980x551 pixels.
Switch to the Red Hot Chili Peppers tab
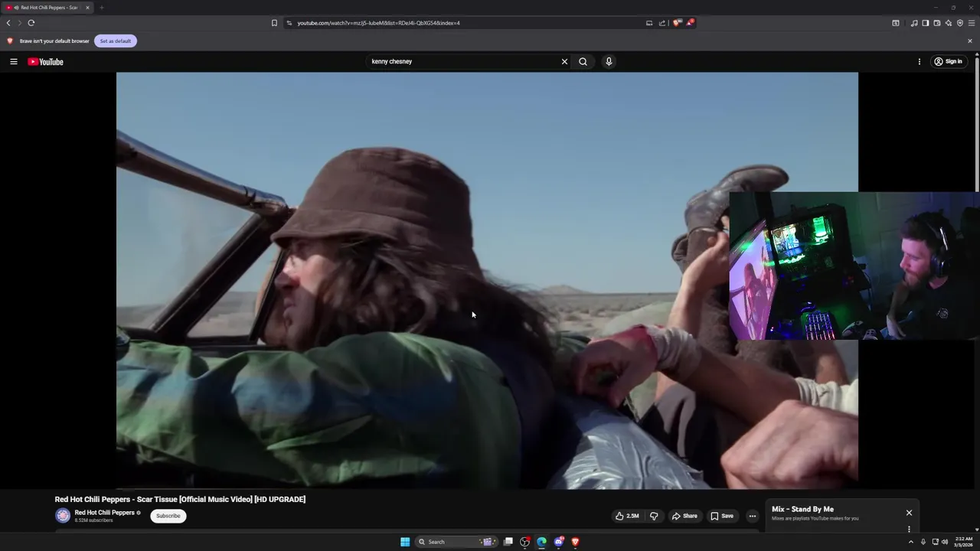[x=47, y=8]
